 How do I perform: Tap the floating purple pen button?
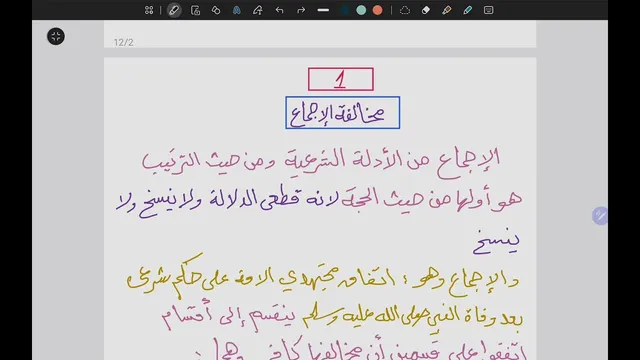tap(600, 216)
